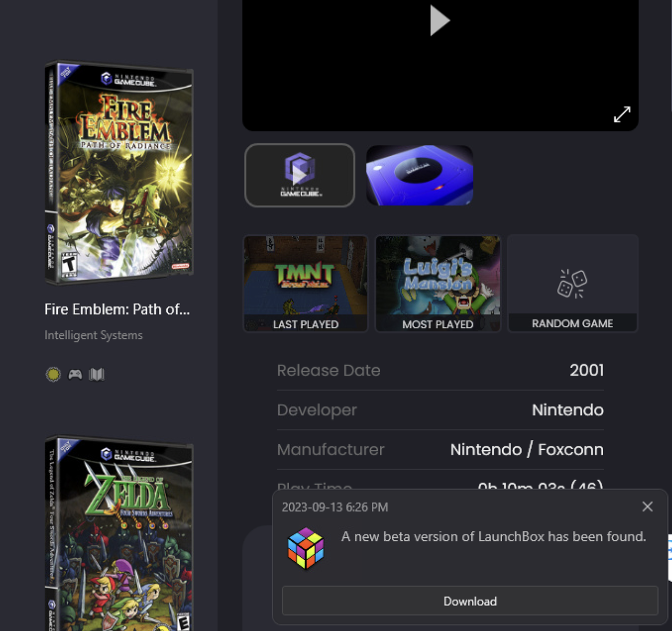Image resolution: width=672 pixels, height=631 pixels.
Task: Open the Luigi's Mansion Most Played tile
Action: point(438,283)
